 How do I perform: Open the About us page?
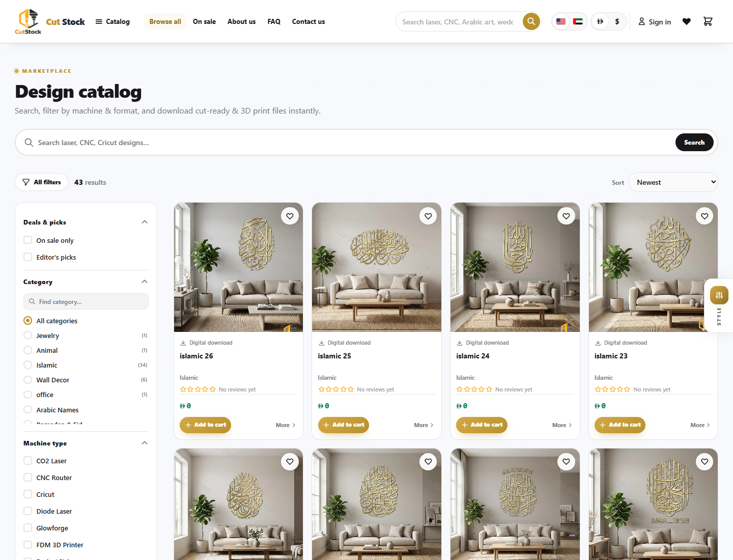coord(241,21)
